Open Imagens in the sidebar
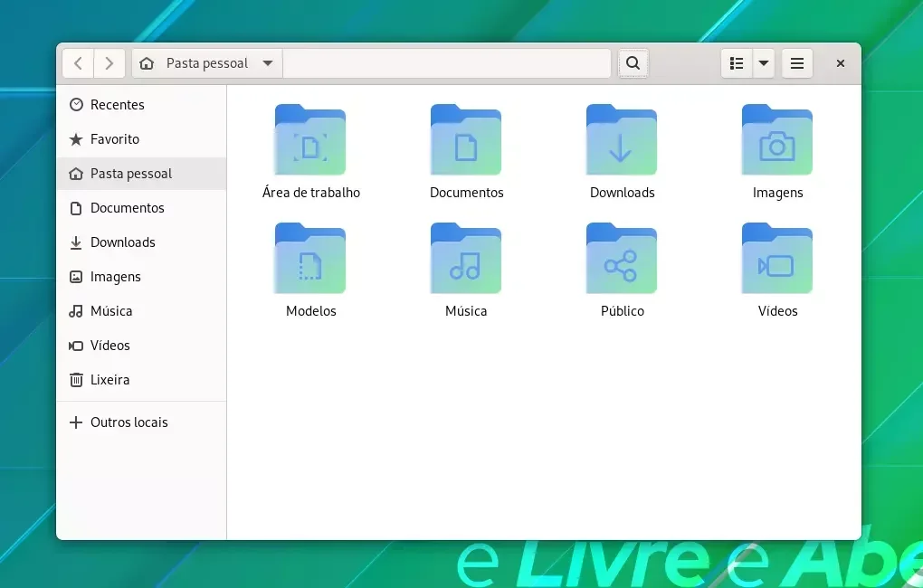This screenshot has width=923, height=588. point(141,277)
